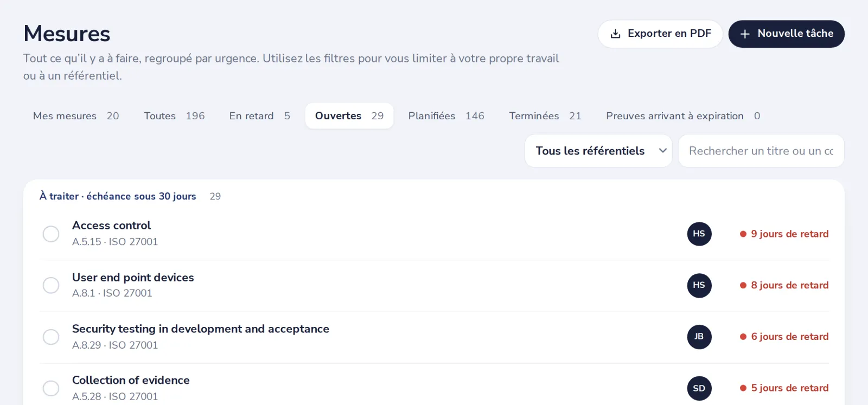Click the A.8.29 · ISO 27001 reference
Viewport: 868px width, 405px height.
[x=115, y=345]
